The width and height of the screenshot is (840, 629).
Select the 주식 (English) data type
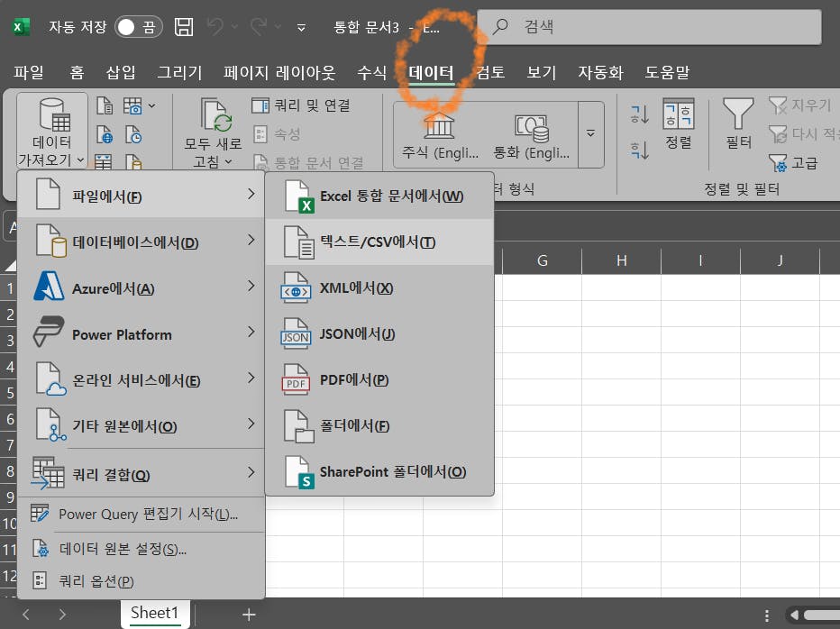pyautogui.click(x=439, y=134)
